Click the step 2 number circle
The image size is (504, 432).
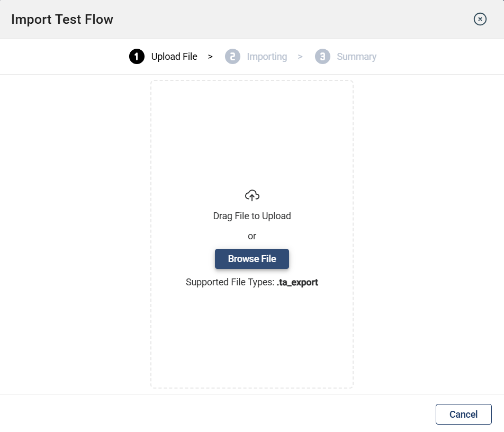232,57
